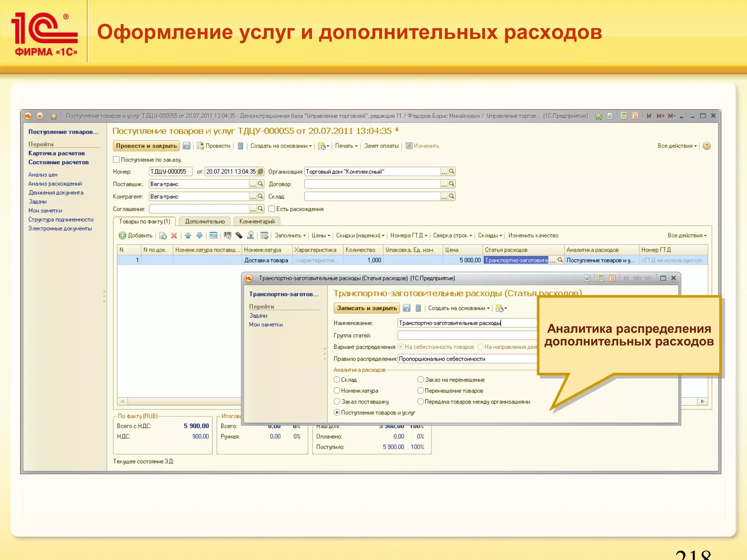Open the report icon before Создать на основании
This screenshot has height=560, width=747.
[x=240, y=146]
